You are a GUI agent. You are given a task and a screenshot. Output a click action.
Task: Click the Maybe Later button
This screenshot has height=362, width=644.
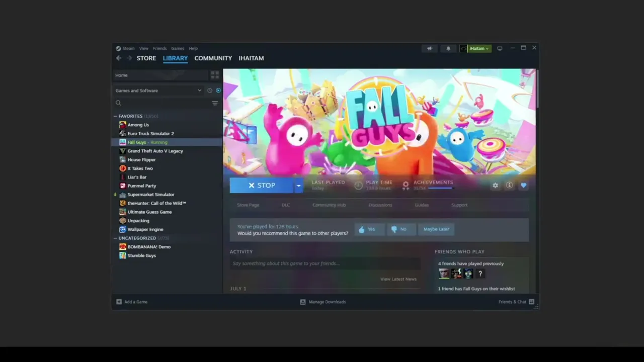pos(436,229)
